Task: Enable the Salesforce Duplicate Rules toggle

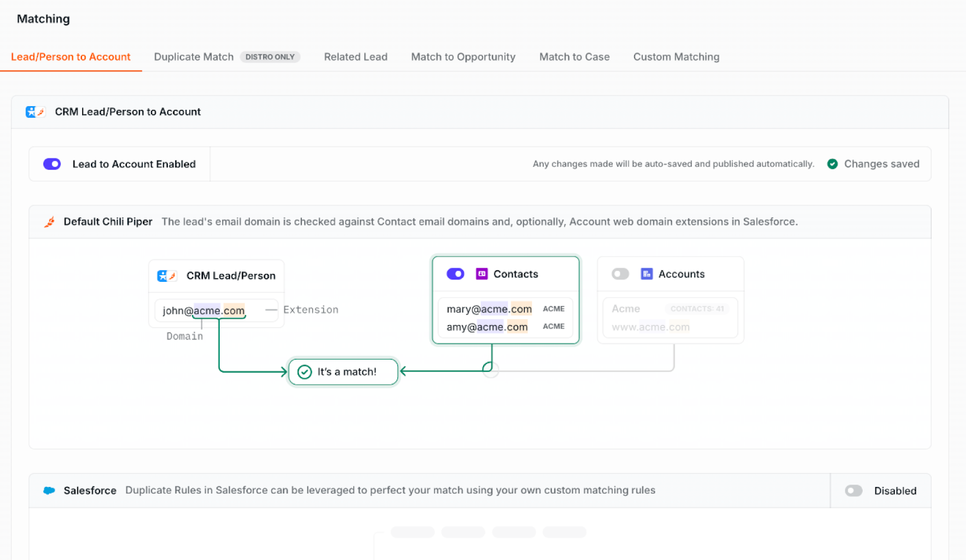Action: [x=854, y=491]
